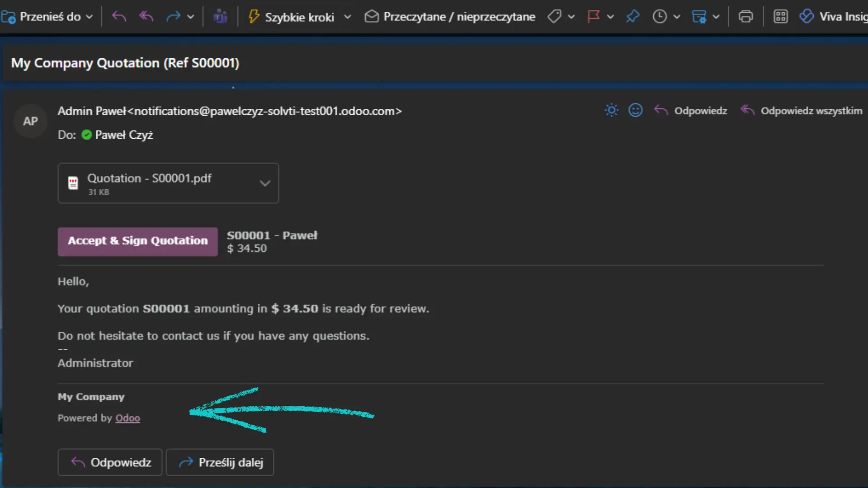The width and height of the screenshot is (868, 488).
Task: Open the Odoo link in footer
Action: pyautogui.click(x=127, y=418)
